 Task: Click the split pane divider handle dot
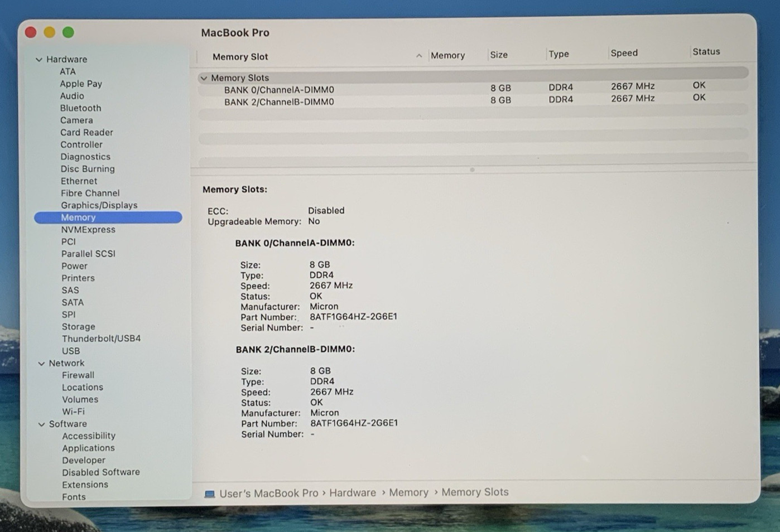[x=472, y=170]
